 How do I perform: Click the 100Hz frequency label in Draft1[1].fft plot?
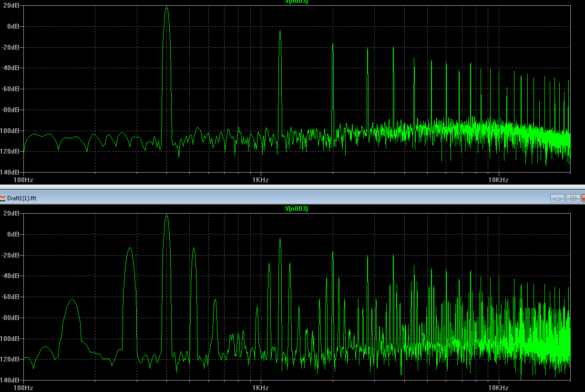(x=23, y=388)
